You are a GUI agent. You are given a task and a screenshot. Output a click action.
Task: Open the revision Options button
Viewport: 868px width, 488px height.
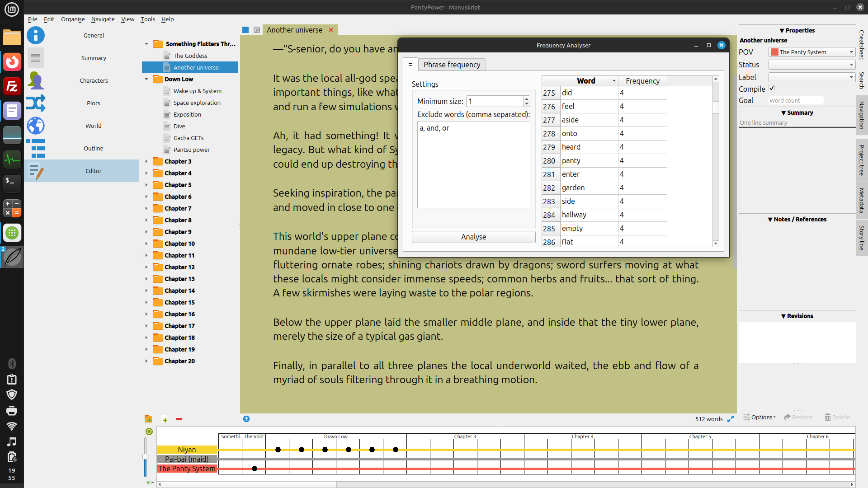click(759, 417)
